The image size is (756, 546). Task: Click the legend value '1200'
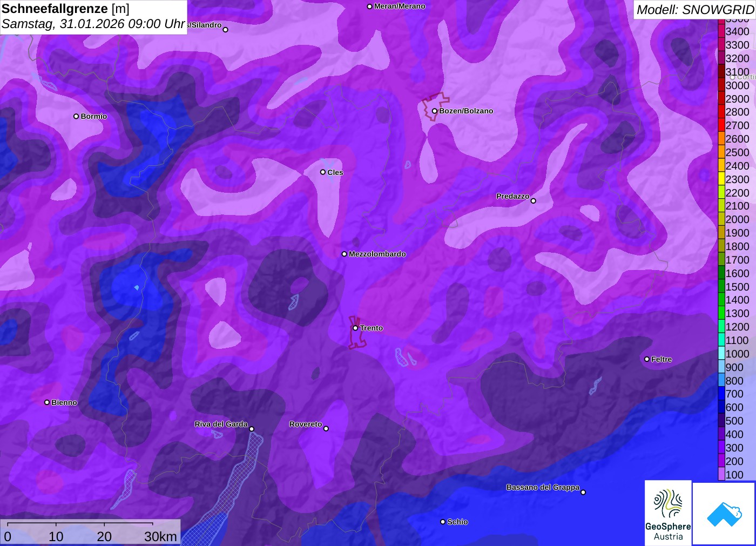pyautogui.click(x=738, y=327)
